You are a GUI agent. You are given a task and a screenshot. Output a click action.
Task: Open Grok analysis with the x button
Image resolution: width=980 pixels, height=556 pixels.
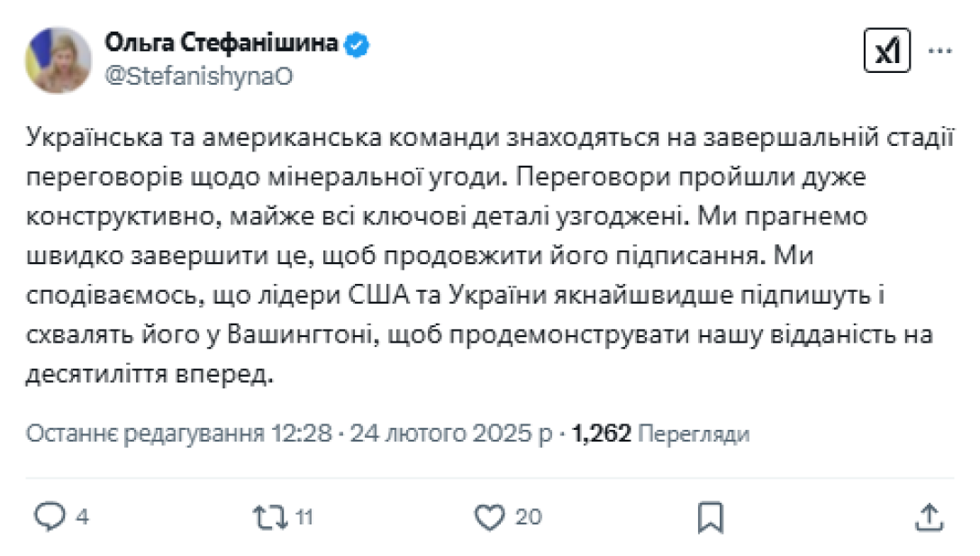coord(887,50)
